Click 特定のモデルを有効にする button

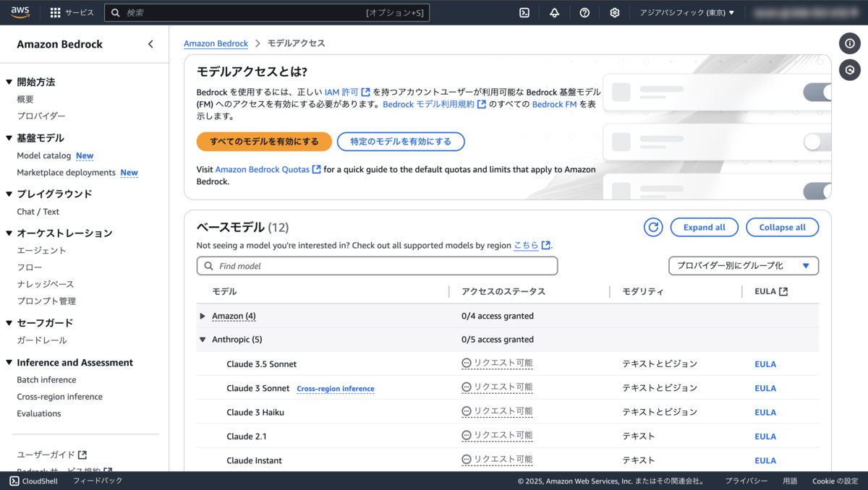click(401, 142)
